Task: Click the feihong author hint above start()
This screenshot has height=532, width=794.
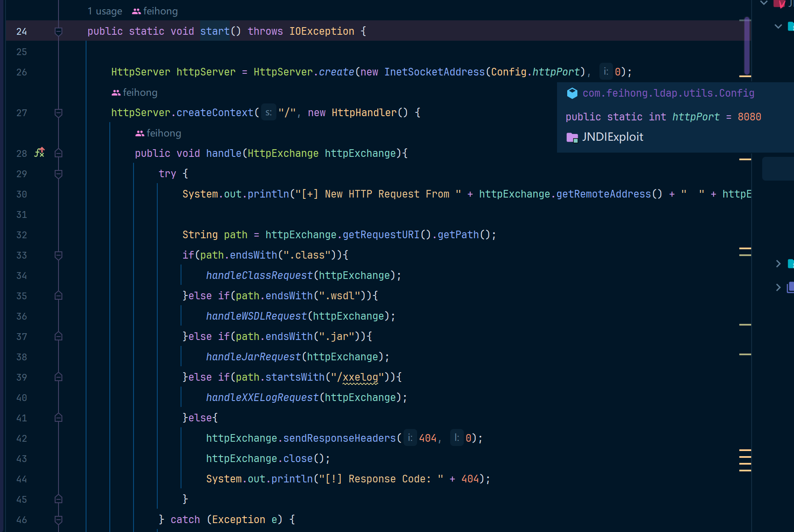Action: click(155, 11)
